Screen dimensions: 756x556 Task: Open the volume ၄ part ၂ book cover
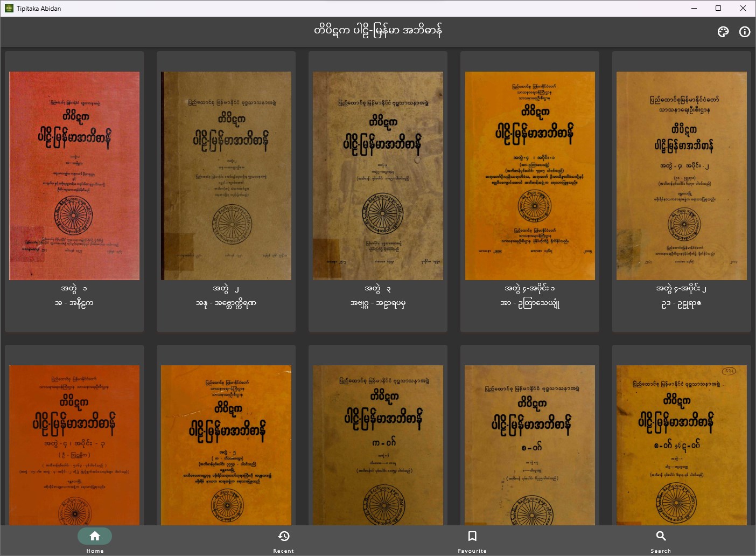pos(682,176)
